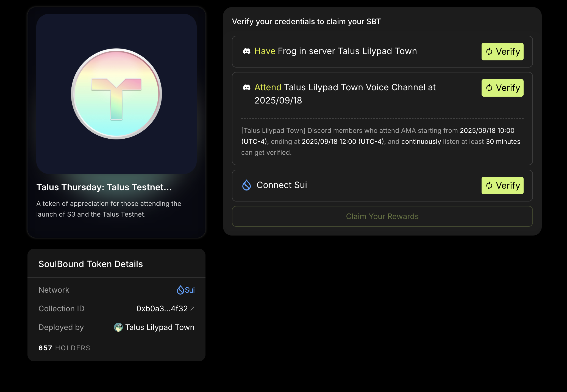Screen dimensions: 567x392
Task: Click the Talus Thursday: Talus Testnet title
Action: point(104,187)
